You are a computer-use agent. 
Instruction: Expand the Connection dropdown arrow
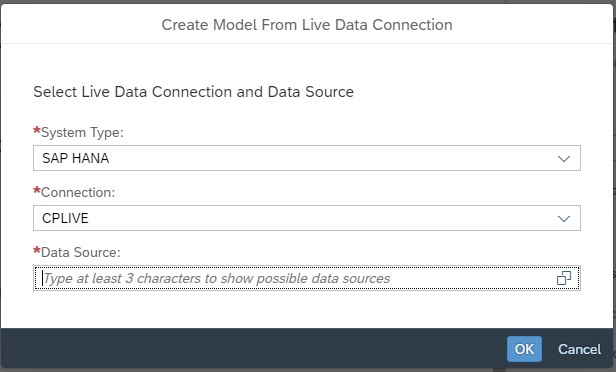564,218
